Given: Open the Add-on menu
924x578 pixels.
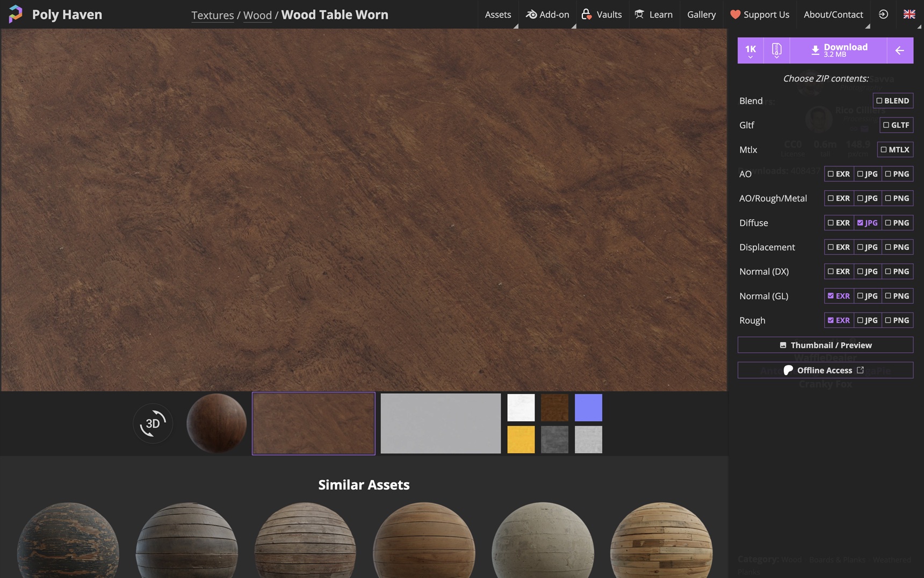Looking at the screenshot, I should pos(547,15).
